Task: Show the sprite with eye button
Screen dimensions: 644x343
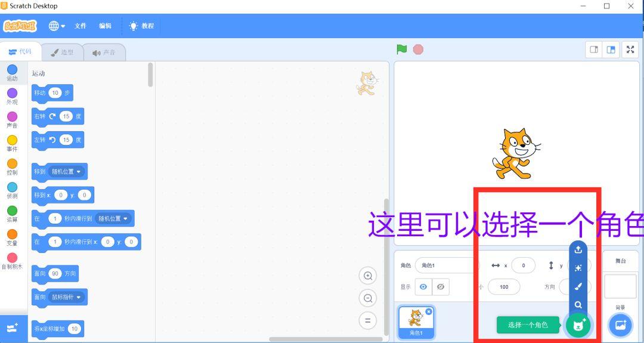Action: tap(423, 287)
